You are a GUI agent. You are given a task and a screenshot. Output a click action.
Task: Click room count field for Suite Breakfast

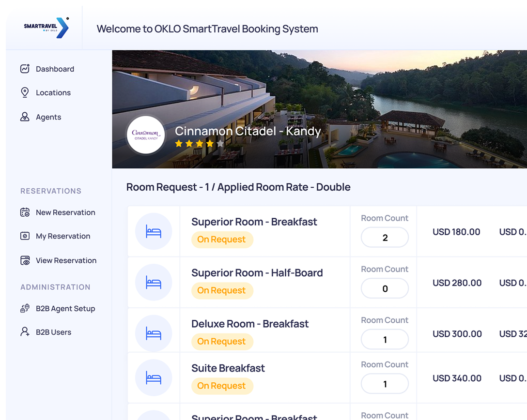pos(385,384)
